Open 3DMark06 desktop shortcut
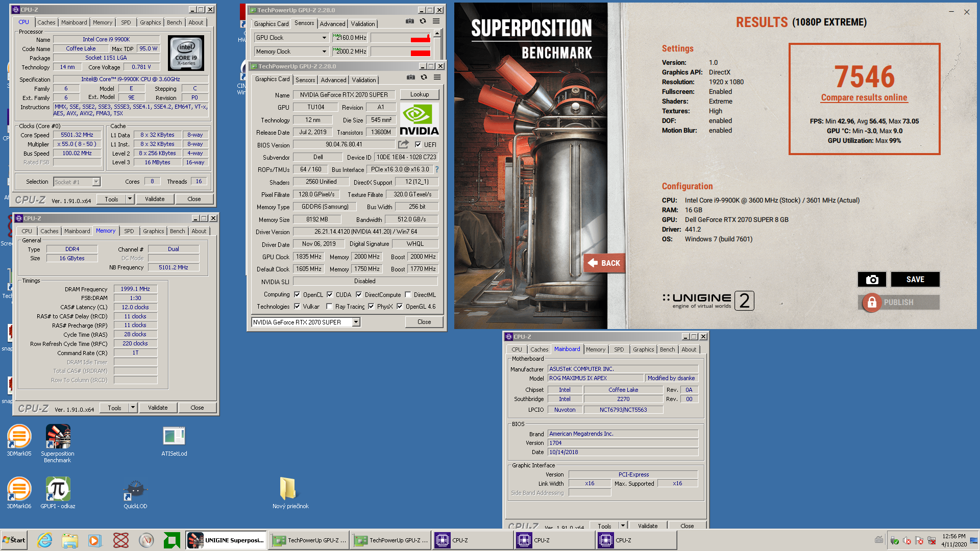The image size is (980, 551). pos(19,493)
